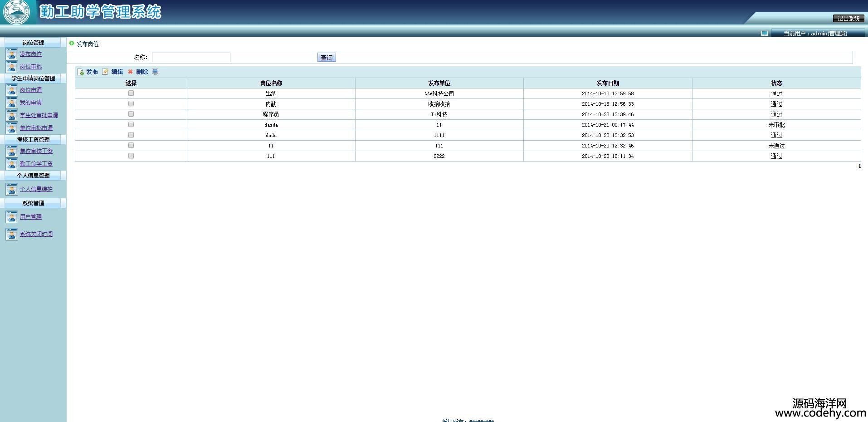Click the icon beside 学生处审批申请
Viewport: 868px width, 422px height.
pyautogui.click(x=12, y=115)
